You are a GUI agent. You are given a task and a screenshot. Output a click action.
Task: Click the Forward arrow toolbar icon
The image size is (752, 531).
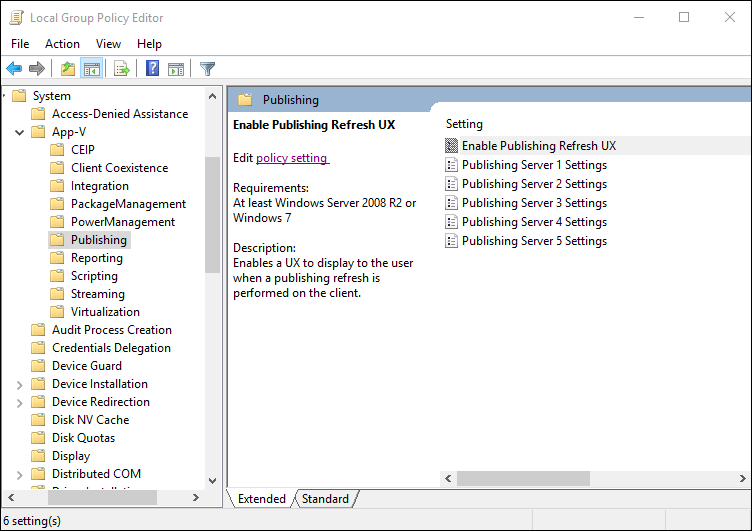pyautogui.click(x=37, y=69)
